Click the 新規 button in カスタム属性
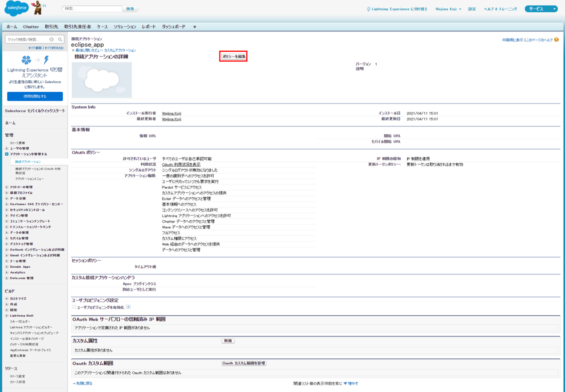This screenshot has height=392, width=565. [228, 341]
